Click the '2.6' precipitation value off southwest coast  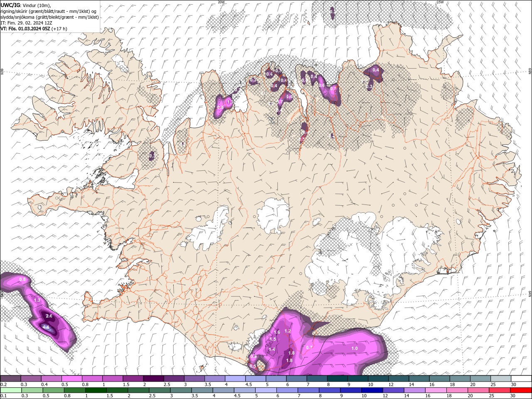point(49,316)
